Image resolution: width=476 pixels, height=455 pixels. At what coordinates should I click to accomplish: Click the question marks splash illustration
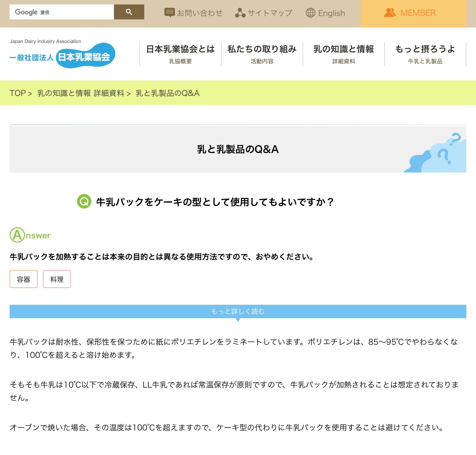[437, 154]
